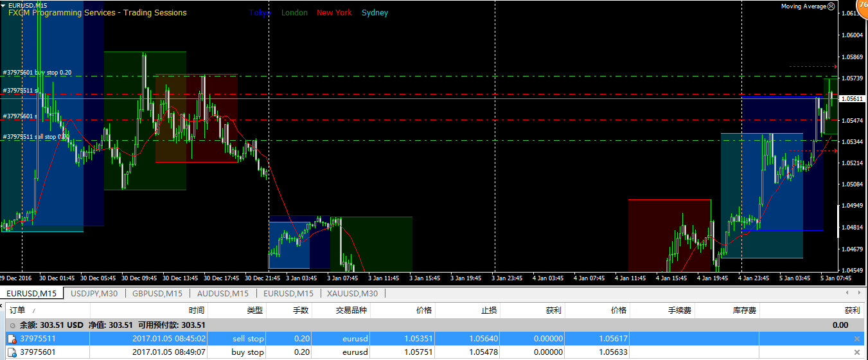The image size is (868, 360).
Task: Collapse the balance summary row circle icon
Action: 13,325
